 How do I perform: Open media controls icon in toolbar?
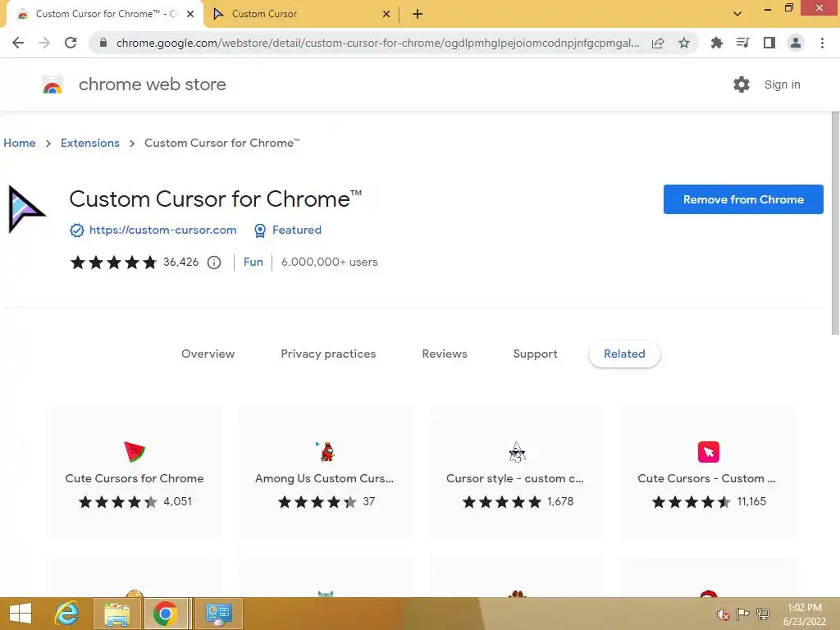[742, 43]
